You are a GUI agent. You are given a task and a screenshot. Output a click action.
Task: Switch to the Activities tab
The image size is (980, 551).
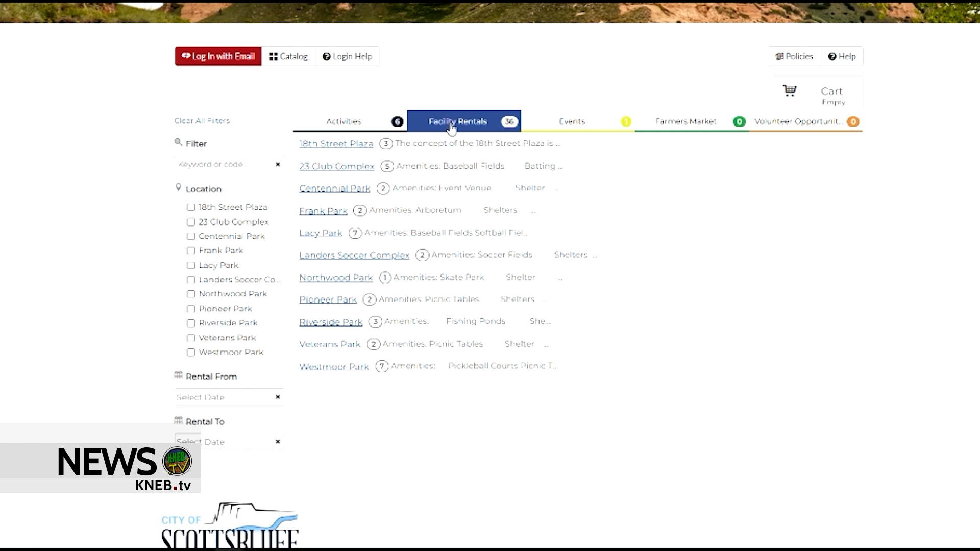(x=344, y=121)
